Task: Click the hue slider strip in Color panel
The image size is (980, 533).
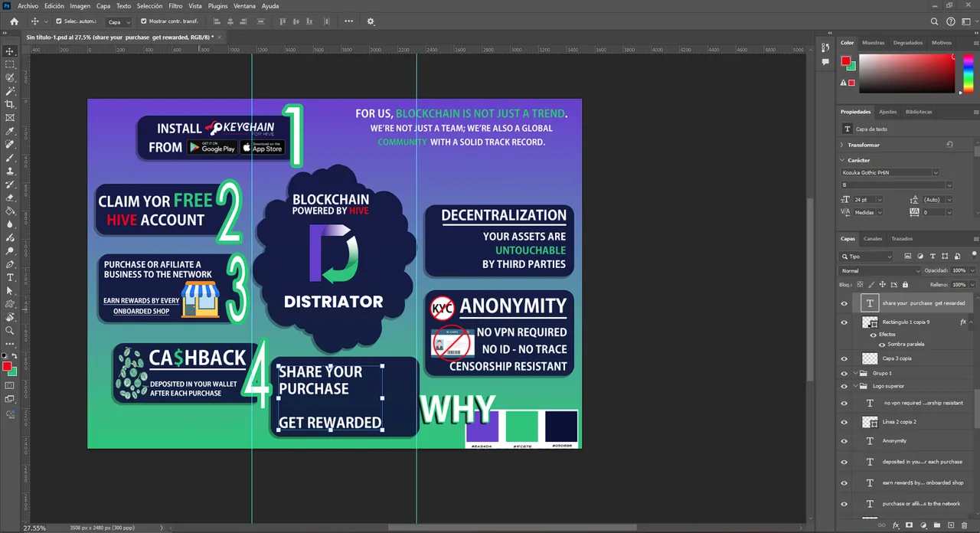Action: point(969,75)
